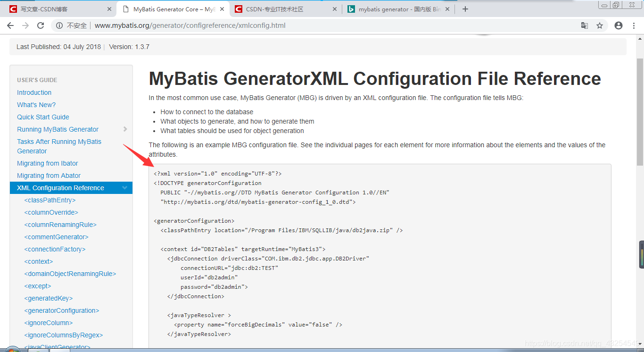Click the 'How to connect to the database' bullet
The width and height of the screenshot is (644, 352).
tap(207, 112)
